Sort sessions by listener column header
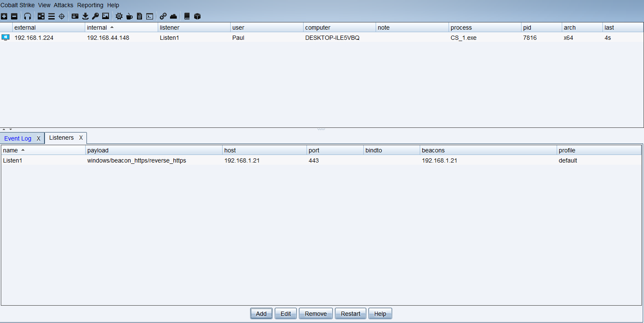Viewport: 644px width, 323px height. pos(194,28)
